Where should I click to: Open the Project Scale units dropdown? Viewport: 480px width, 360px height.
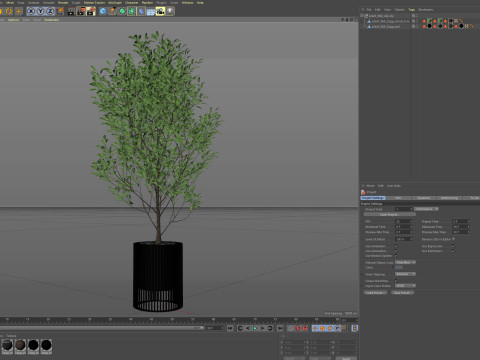pos(426,209)
